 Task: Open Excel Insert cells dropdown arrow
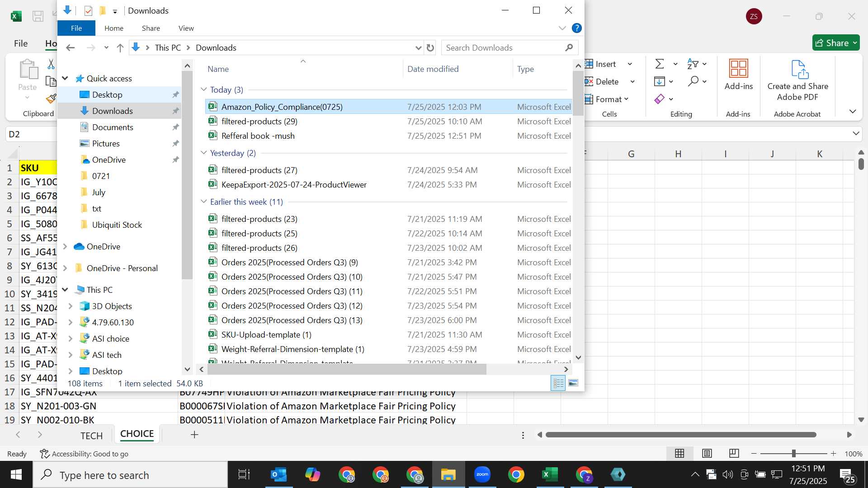click(x=630, y=64)
